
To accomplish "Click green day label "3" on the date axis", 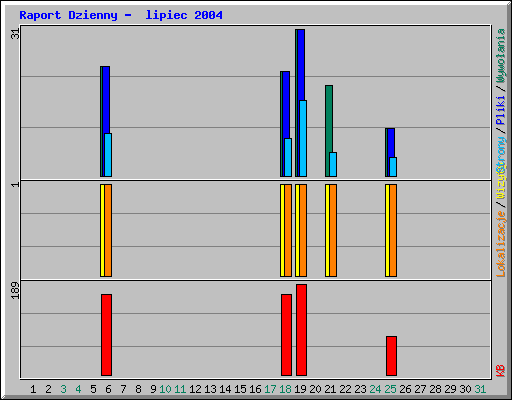I will [x=63, y=389].
